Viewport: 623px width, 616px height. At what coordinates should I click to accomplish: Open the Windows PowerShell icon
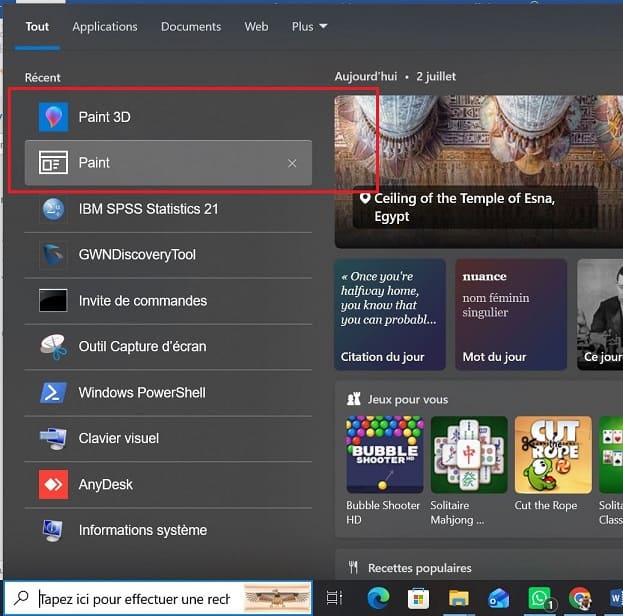coord(53,393)
